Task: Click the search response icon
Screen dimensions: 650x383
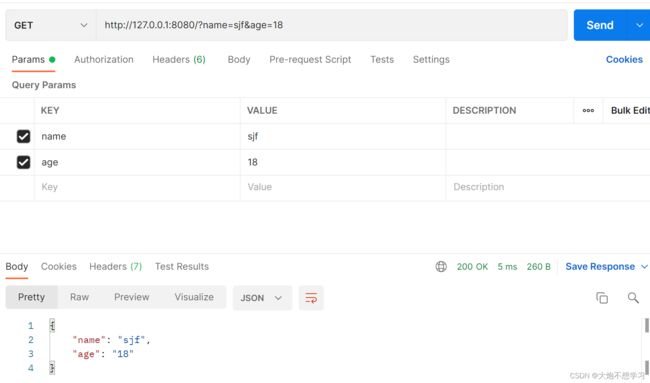Action: click(x=633, y=298)
